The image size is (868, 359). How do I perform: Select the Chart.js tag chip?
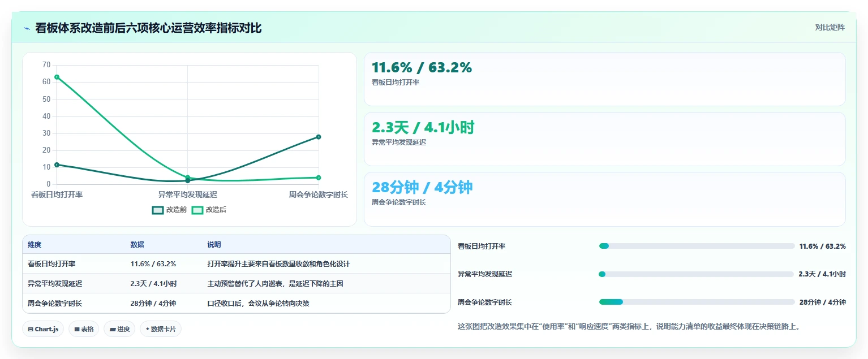tap(44, 329)
